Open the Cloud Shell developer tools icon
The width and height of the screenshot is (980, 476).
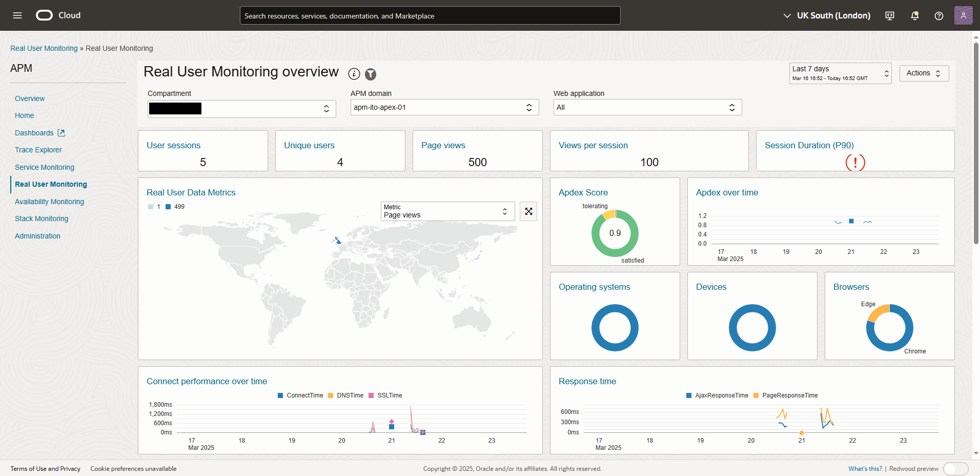tap(890, 16)
